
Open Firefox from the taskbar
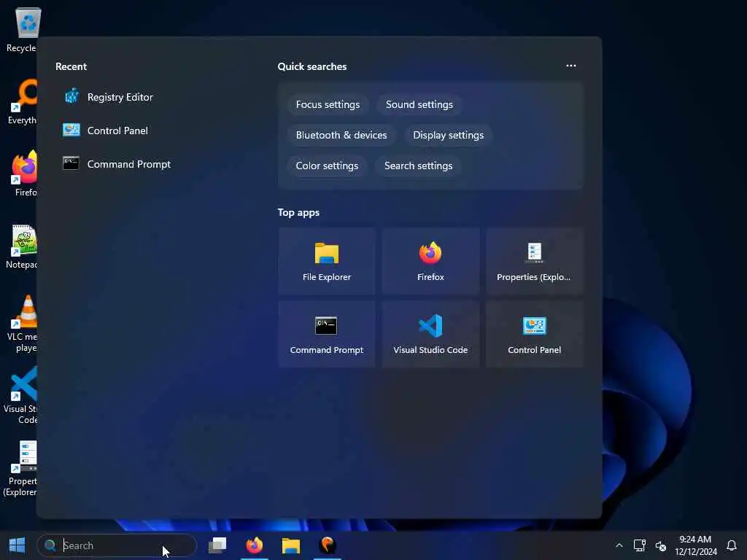[x=255, y=545]
